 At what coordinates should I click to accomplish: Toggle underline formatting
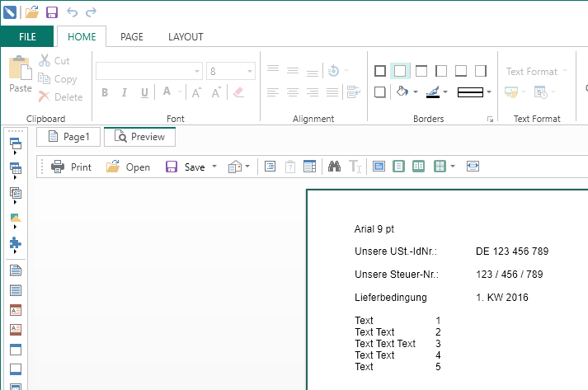[x=144, y=92]
